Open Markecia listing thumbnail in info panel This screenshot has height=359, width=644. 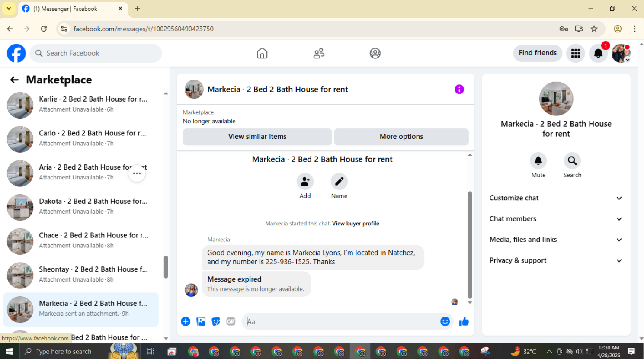point(556,99)
